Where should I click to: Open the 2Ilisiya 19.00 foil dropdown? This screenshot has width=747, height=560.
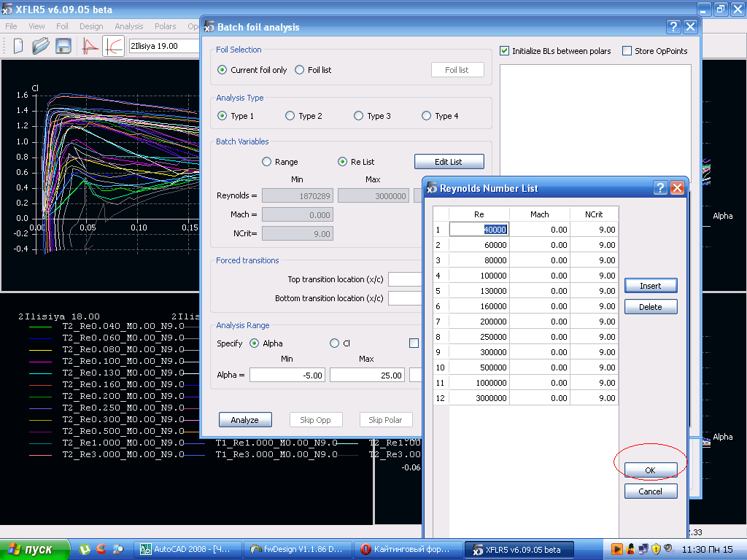coord(164,46)
